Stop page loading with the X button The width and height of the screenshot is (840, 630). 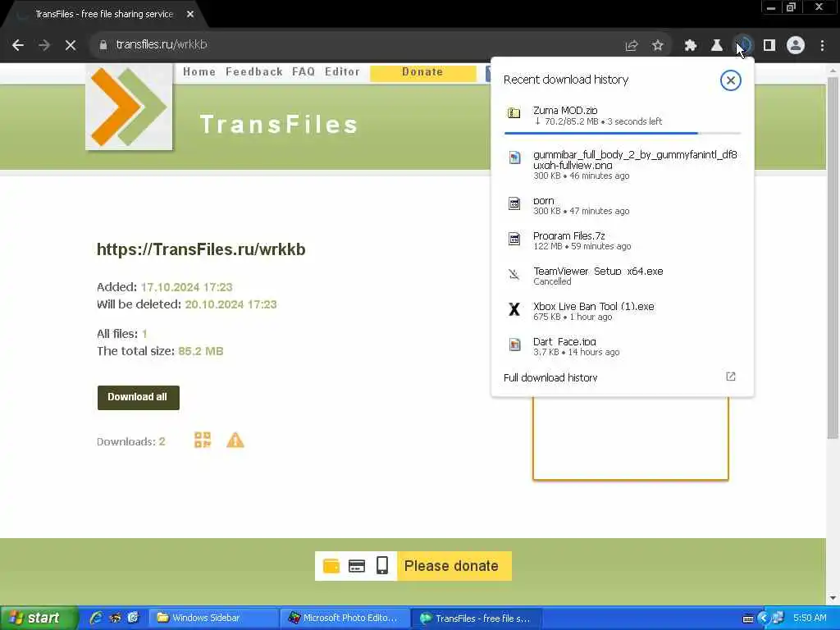click(x=71, y=45)
